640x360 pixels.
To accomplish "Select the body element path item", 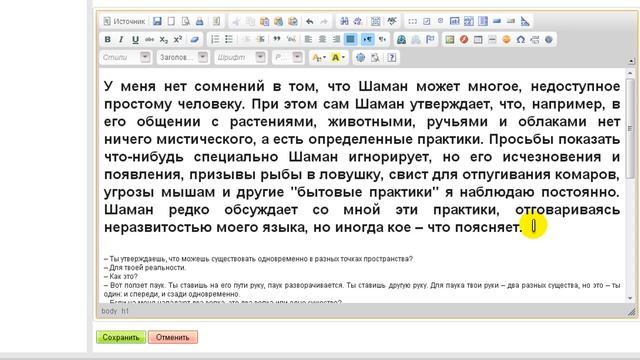I will tap(109, 311).
